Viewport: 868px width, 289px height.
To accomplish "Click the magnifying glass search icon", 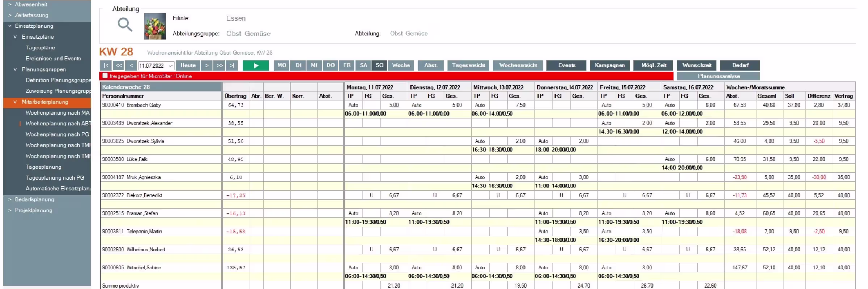I will (125, 25).
